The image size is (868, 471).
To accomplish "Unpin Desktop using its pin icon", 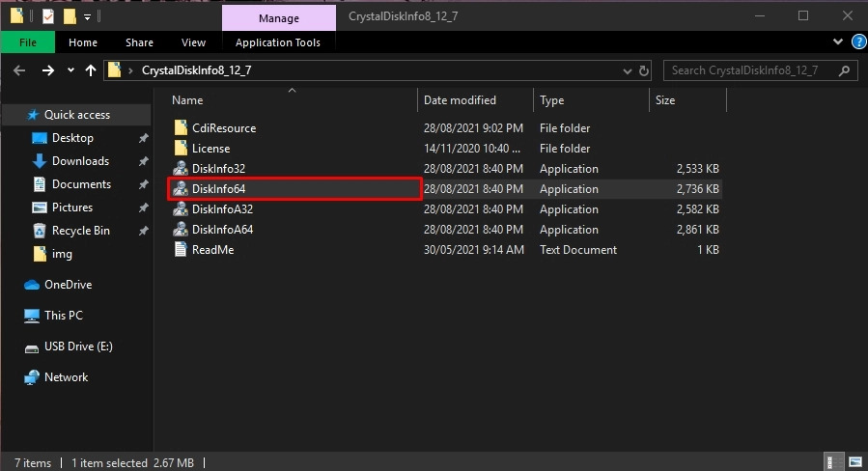I will tap(143, 138).
